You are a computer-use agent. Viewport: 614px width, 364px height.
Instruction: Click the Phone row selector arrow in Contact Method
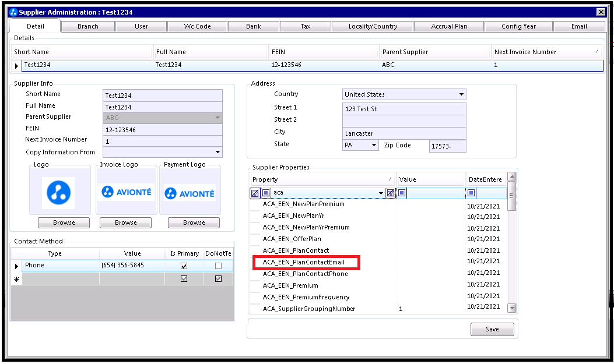[x=16, y=266]
